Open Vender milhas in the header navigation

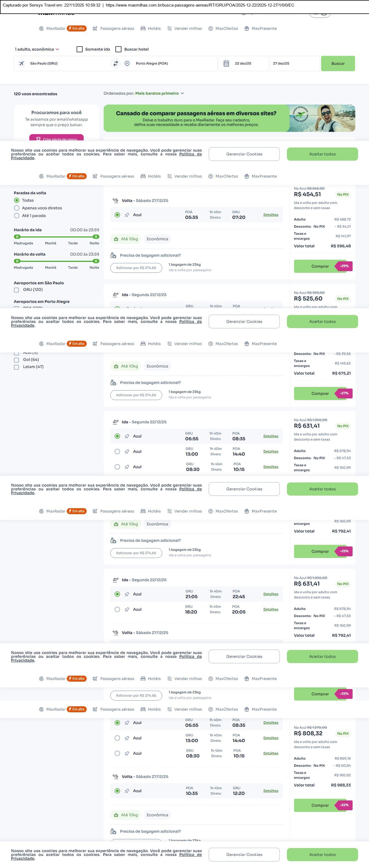(188, 29)
